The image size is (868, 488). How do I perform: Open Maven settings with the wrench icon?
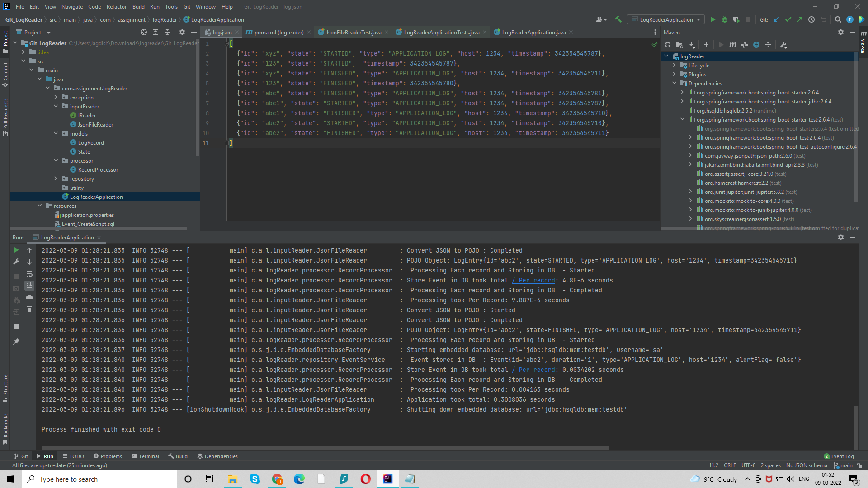coord(783,45)
